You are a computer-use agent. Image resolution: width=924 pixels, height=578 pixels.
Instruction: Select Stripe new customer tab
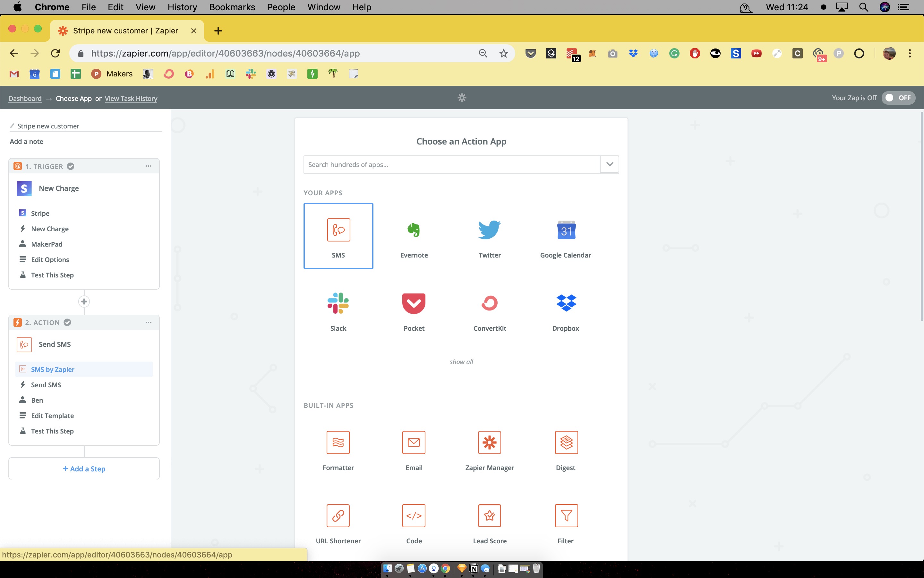pos(126,31)
